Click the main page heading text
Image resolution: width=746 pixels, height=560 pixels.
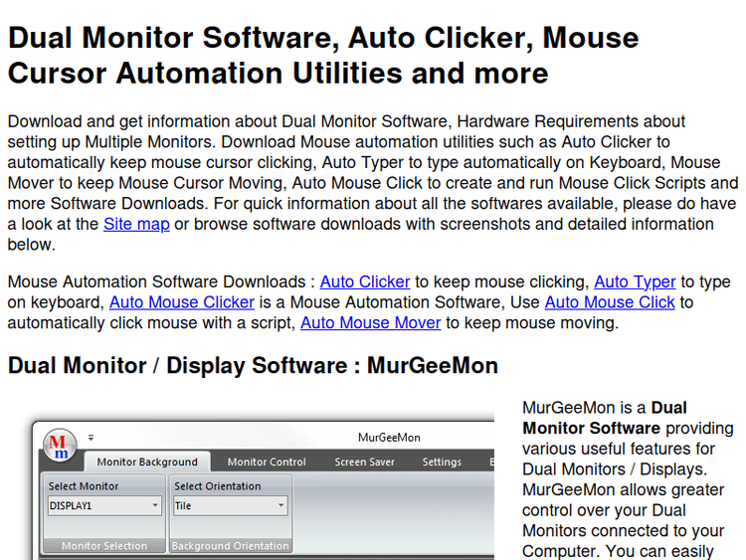pos(323,56)
